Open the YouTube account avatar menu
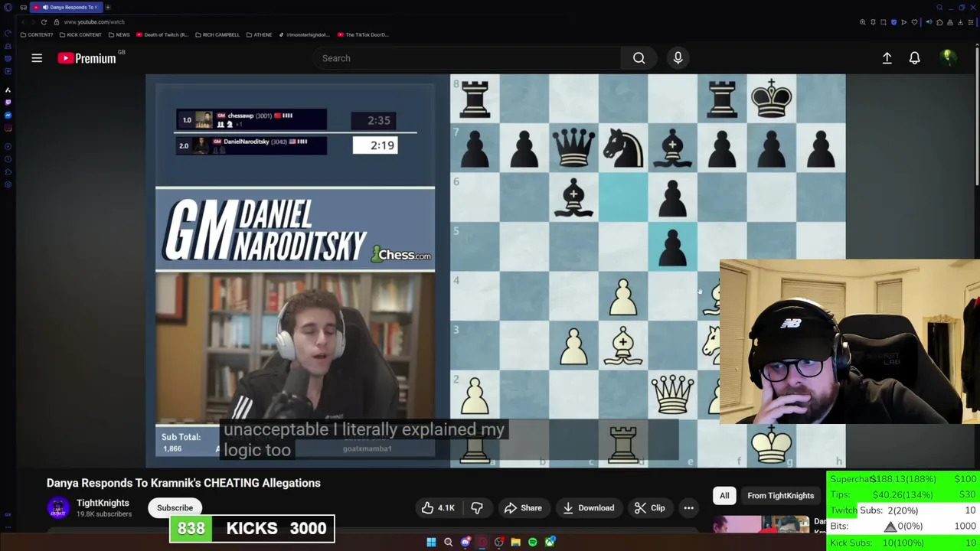This screenshot has width=980, height=551. tap(947, 58)
